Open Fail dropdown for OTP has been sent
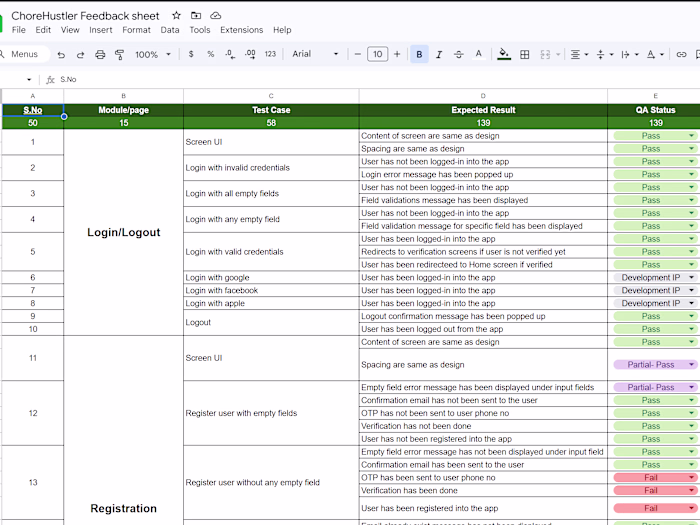The width and height of the screenshot is (700, 525). click(692, 478)
